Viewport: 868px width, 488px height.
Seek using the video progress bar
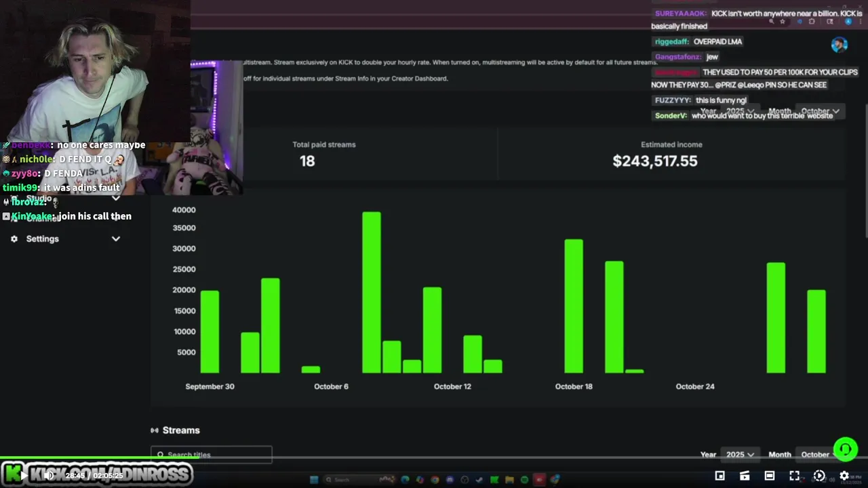click(x=434, y=458)
